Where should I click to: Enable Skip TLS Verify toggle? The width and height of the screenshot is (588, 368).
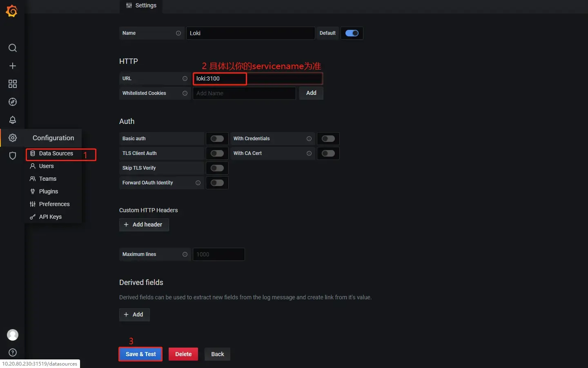tap(217, 168)
